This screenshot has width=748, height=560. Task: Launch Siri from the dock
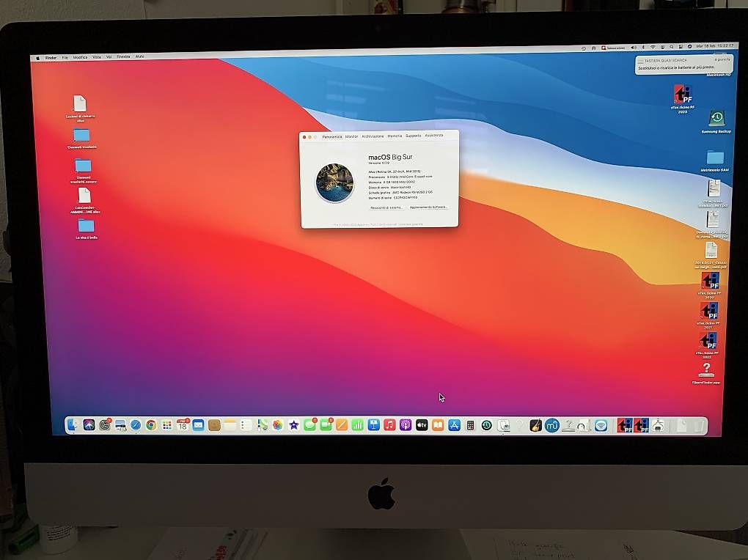click(89, 424)
